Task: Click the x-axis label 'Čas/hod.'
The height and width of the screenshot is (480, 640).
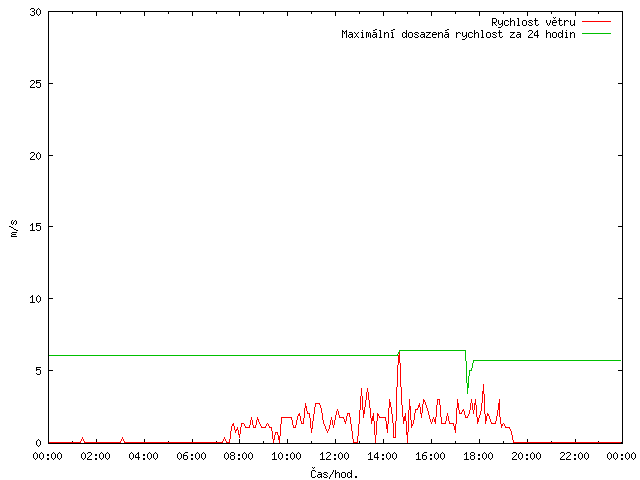Action: tap(334, 474)
